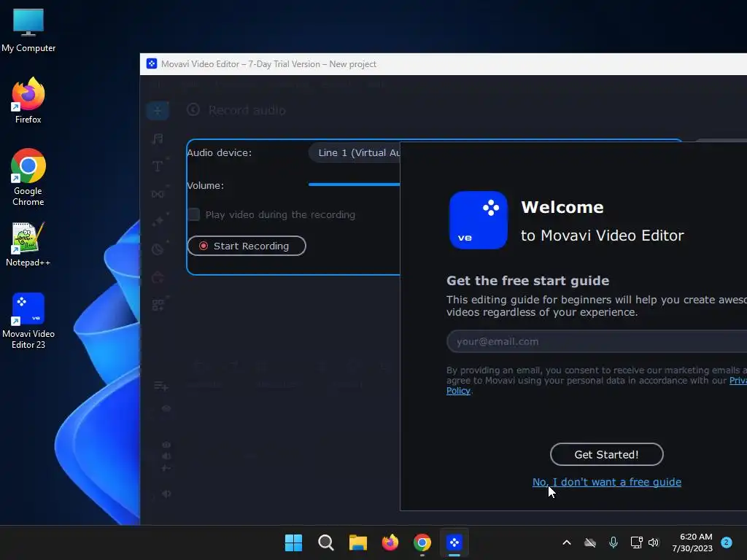Screen dimensions: 747x560
Task: Select the 'Get the free start guide' heading
Action: [528, 281]
